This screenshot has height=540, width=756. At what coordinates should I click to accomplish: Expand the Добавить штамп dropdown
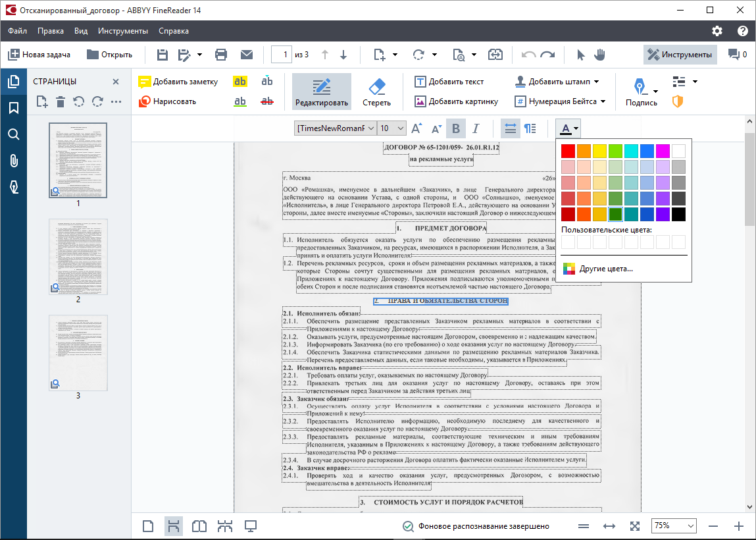[x=596, y=82]
